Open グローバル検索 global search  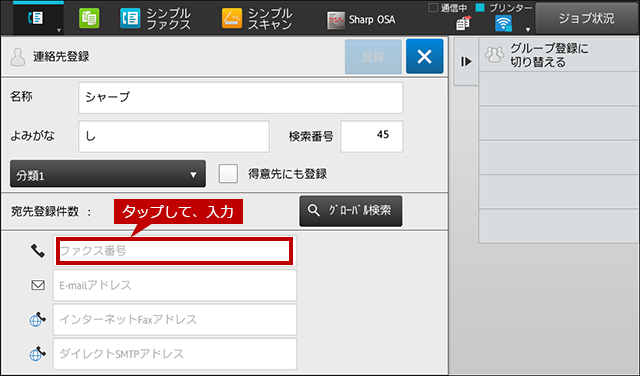tap(351, 211)
